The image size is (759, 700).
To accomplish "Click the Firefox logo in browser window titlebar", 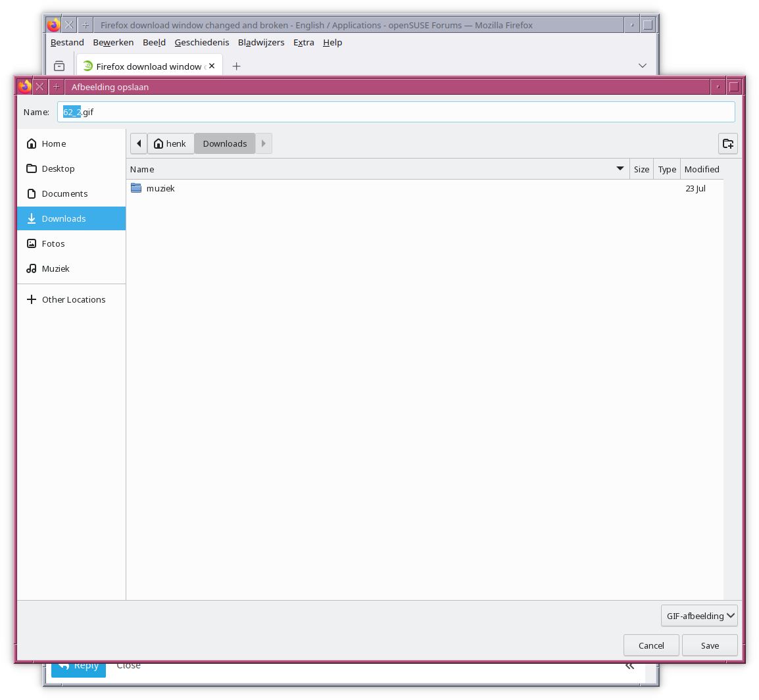I will (x=53, y=25).
